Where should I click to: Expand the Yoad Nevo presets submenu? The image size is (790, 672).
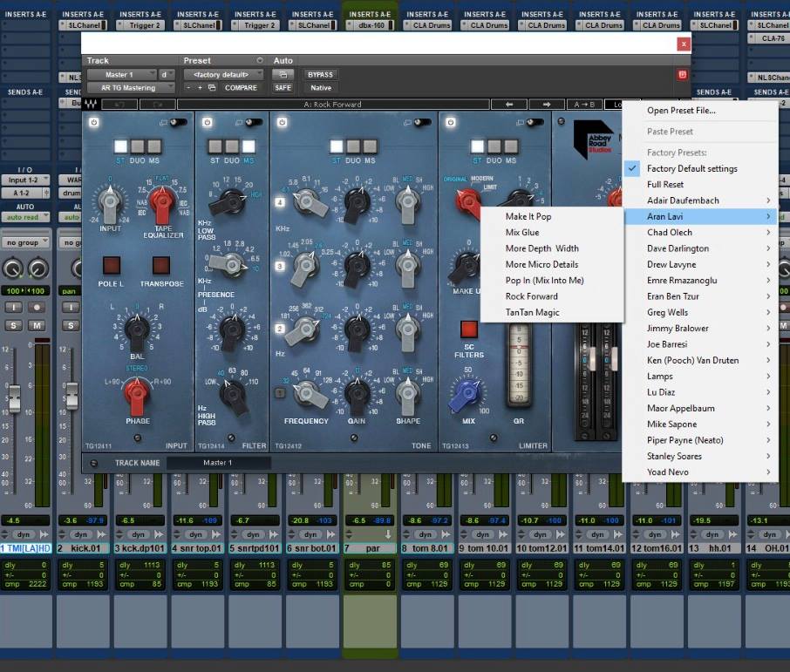coord(700,472)
